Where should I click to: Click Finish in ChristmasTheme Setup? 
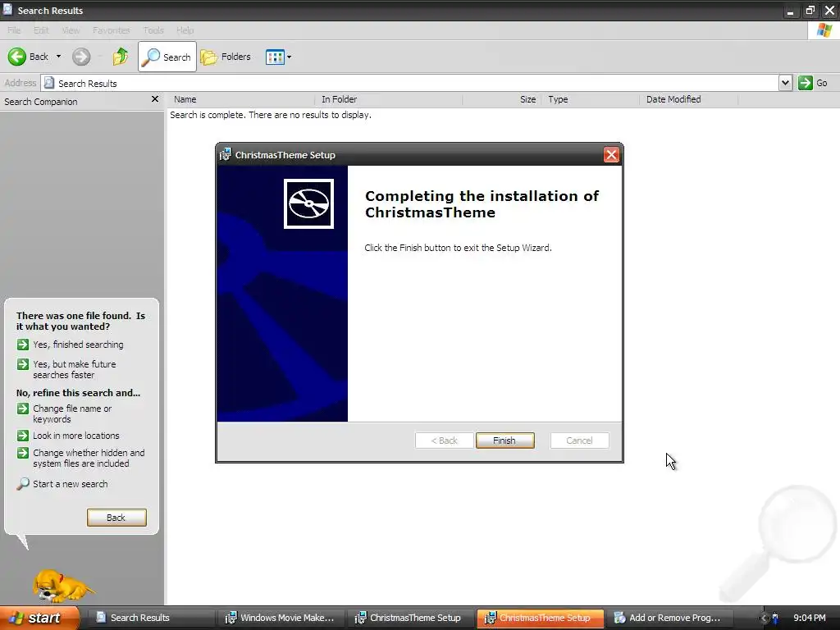(504, 441)
